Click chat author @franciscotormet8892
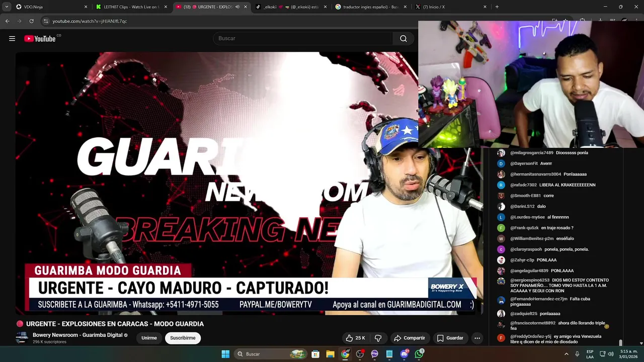This screenshot has height=362, width=644. point(533,323)
